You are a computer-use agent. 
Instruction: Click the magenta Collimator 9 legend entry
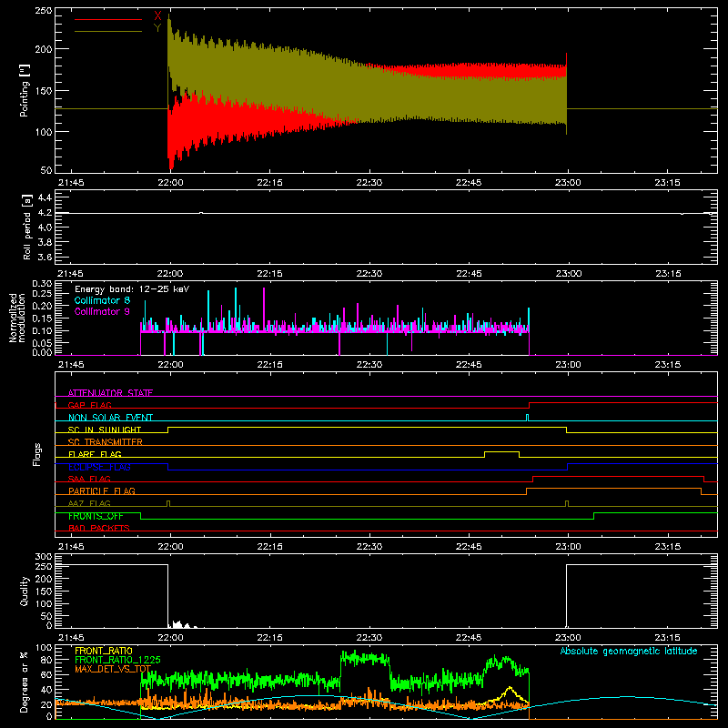coord(102,311)
